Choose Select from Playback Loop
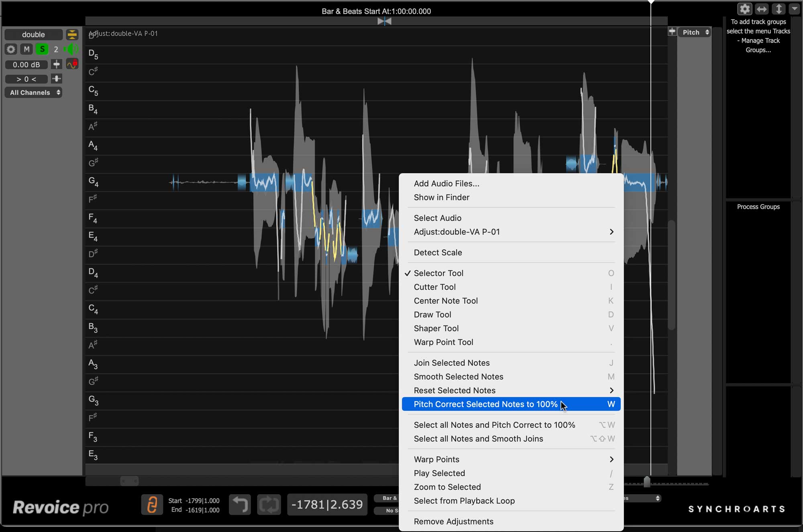803x532 pixels. [x=511, y=501]
